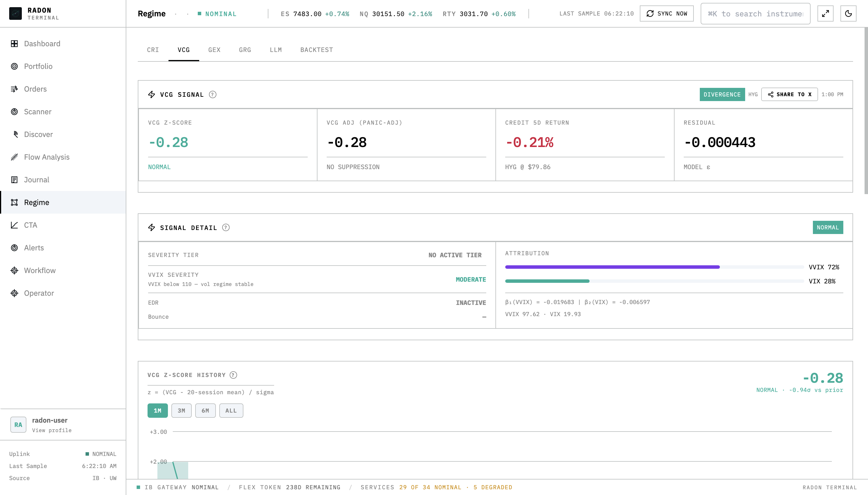Select the VCG tab
Viewport: 868px width, 495px height.
184,50
